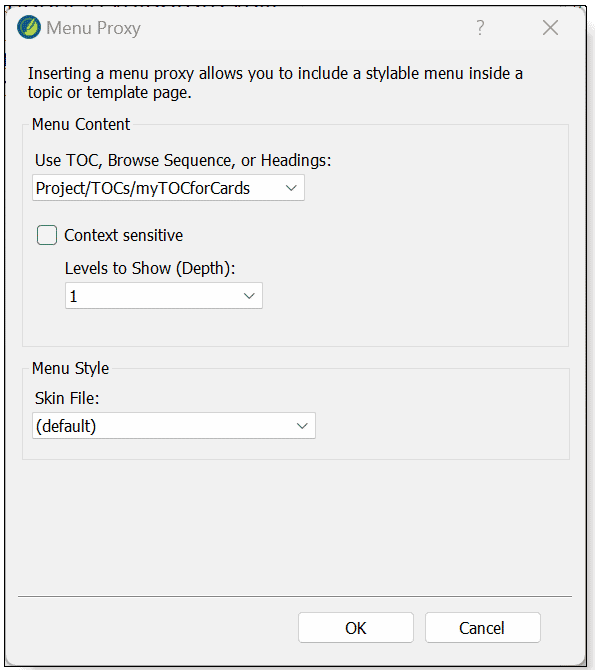
Task: Close the Menu Proxy dialog
Action: coord(550,28)
